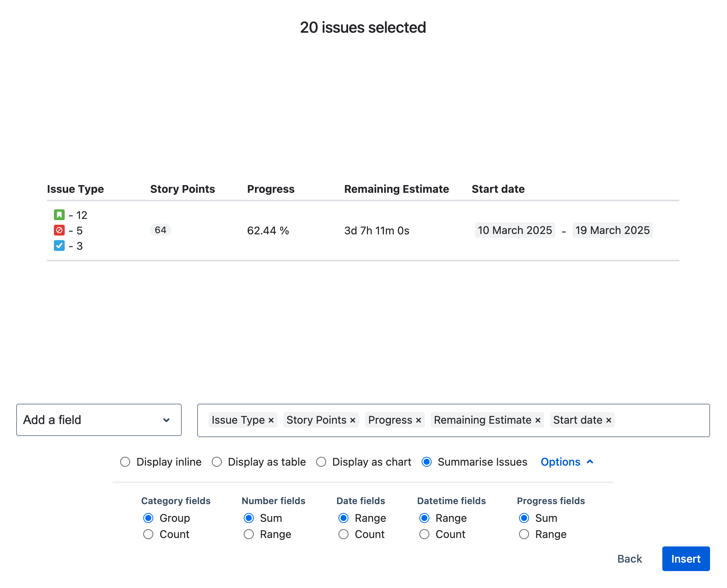Click the 19 March 2025 date
Viewport: 727px width, 588px height.
[612, 230]
